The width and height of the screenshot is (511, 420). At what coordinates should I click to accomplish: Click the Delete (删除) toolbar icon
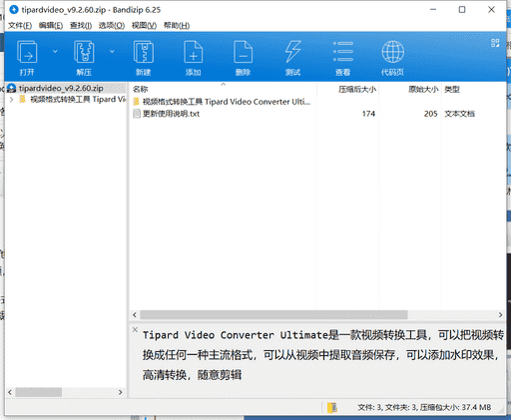pyautogui.click(x=244, y=52)
